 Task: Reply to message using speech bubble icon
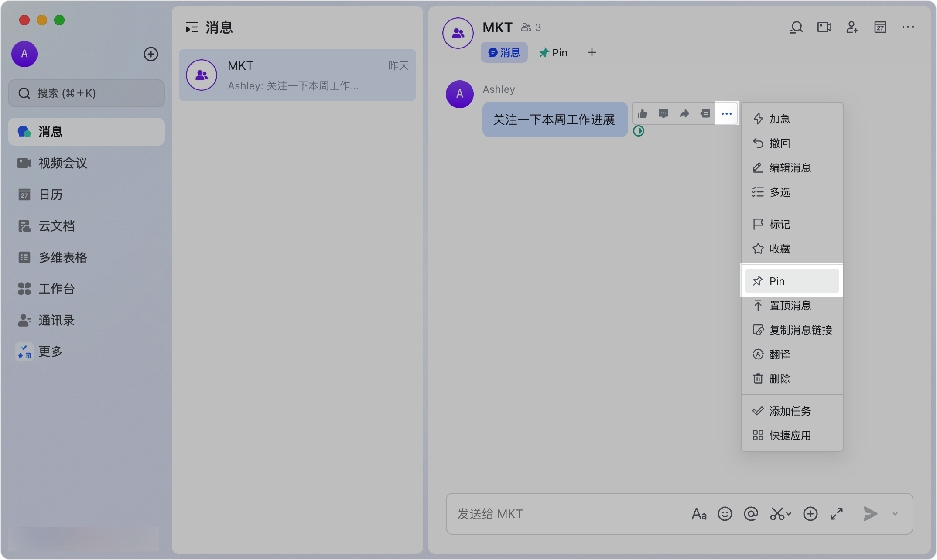point(663,114)
